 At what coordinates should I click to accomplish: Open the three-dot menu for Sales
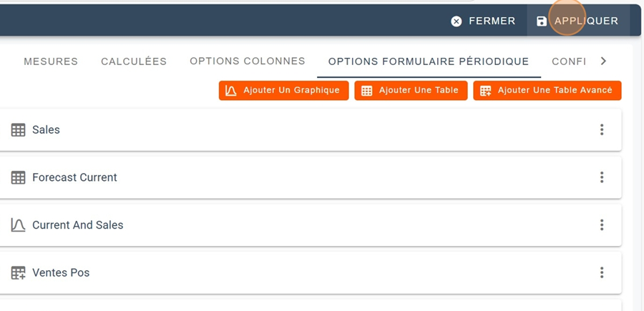pos(602,129)
